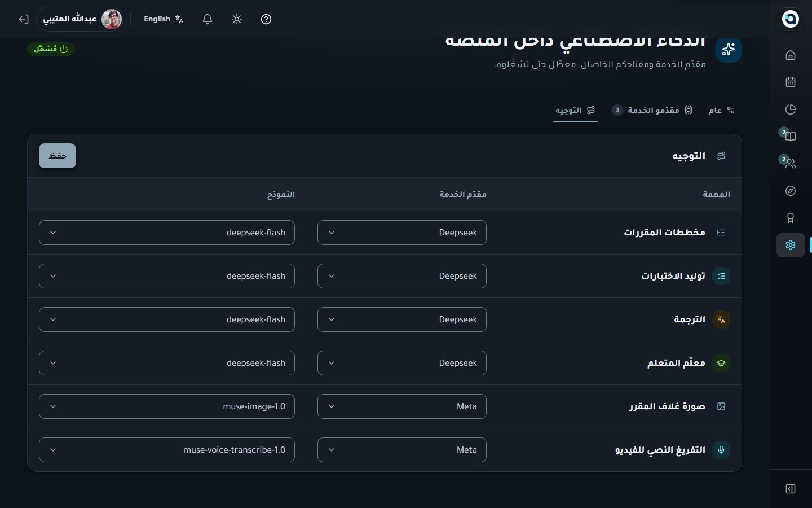The height and width of the screenshot is (508, 812).
Task: Open the settings gear in sidebar
Action: 790,245
